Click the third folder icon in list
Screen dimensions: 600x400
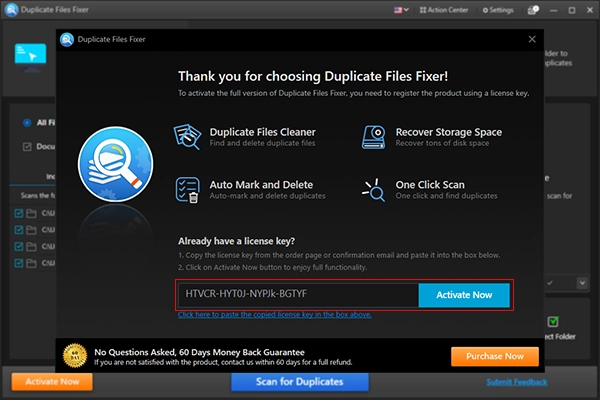coord(31,246)
